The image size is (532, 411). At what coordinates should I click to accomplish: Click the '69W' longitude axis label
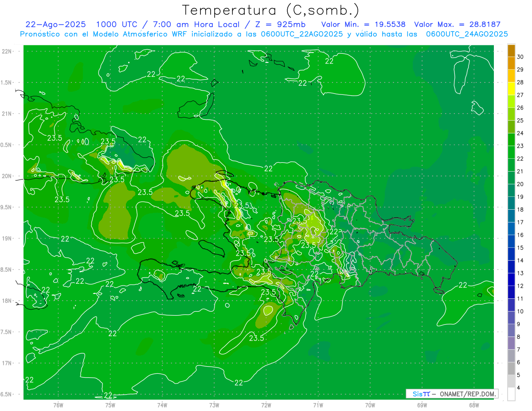[x=422, y=406]
